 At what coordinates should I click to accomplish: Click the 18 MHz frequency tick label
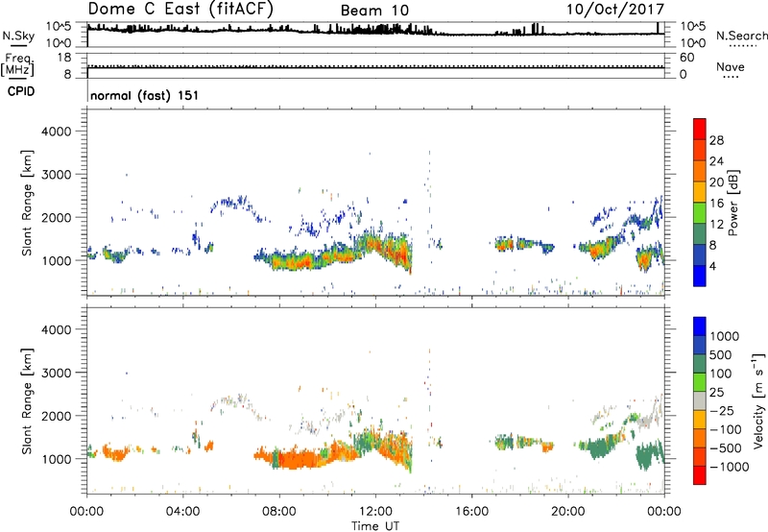pos(64,58)
